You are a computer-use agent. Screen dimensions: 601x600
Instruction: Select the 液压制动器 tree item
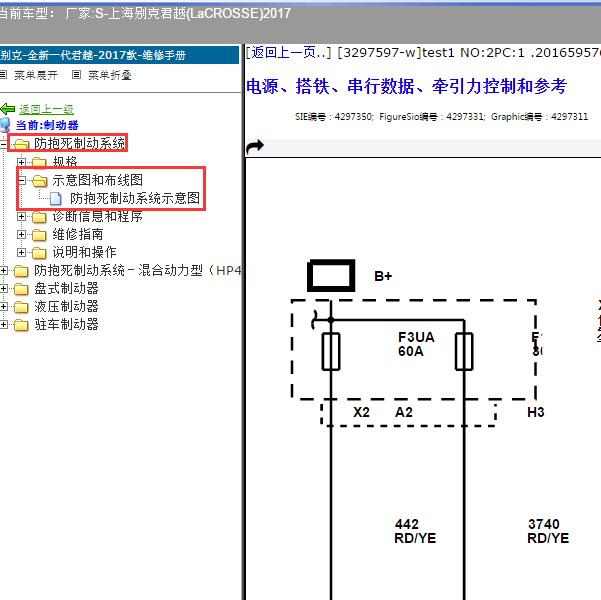point(66,306)
